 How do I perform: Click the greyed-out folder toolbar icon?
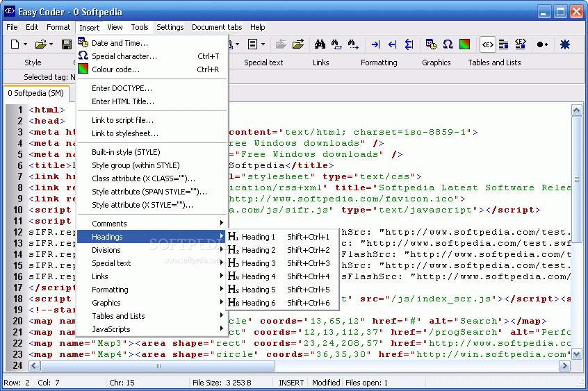281,44
